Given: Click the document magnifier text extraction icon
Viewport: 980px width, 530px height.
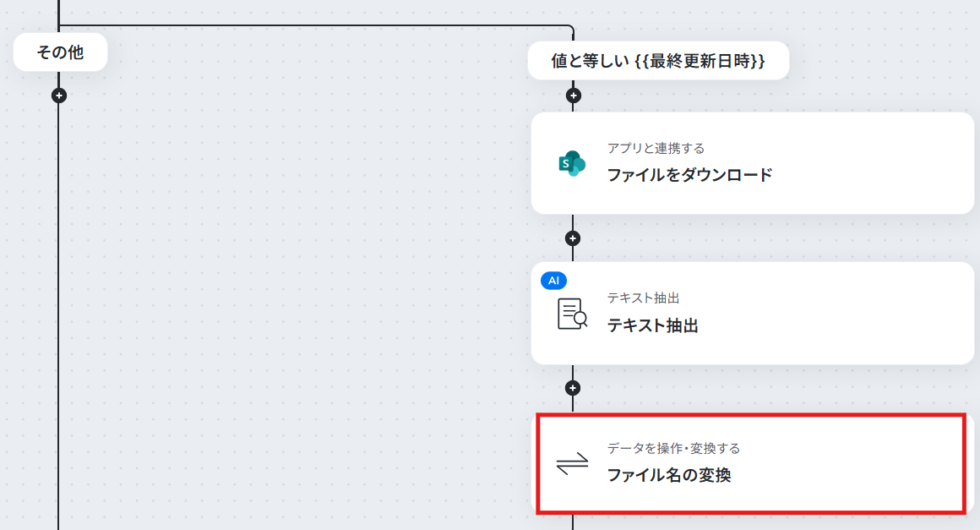Looking at the screenshot, I should [x=572, y=314].
